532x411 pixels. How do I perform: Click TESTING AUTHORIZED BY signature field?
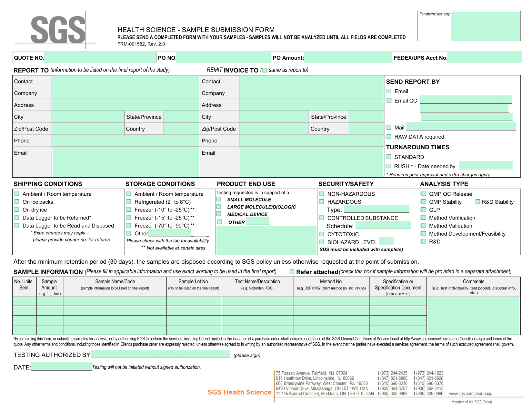161,354
